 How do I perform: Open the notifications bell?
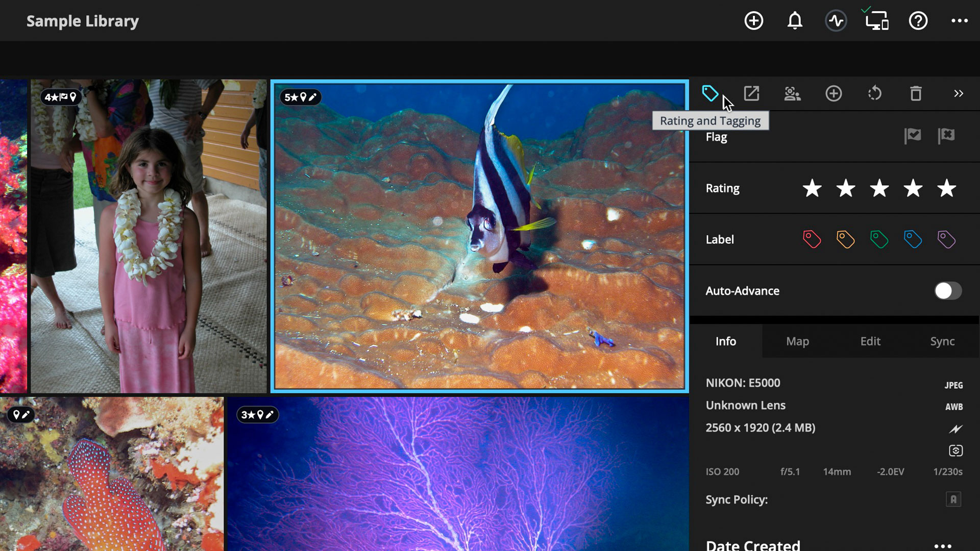coord(795,21)
